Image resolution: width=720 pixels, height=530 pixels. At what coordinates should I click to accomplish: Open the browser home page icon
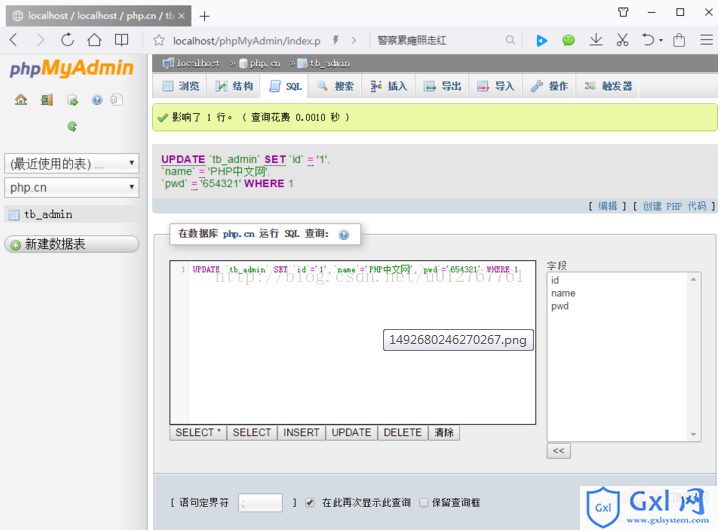click(x=95, y=40)
